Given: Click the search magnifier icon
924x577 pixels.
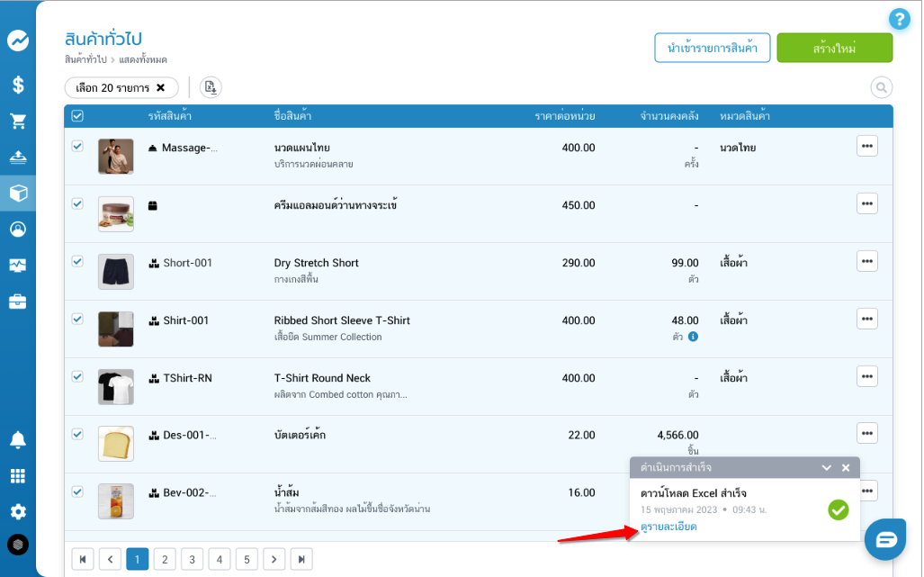Looking at the screenshot, I should [881, 87].
